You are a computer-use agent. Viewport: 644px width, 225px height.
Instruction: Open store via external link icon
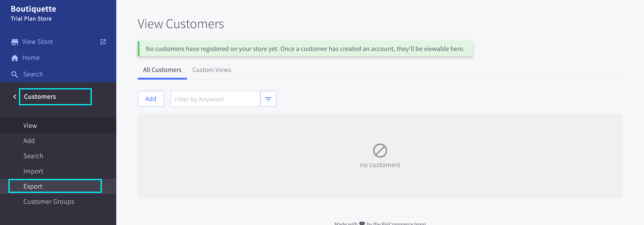(103, 42)
